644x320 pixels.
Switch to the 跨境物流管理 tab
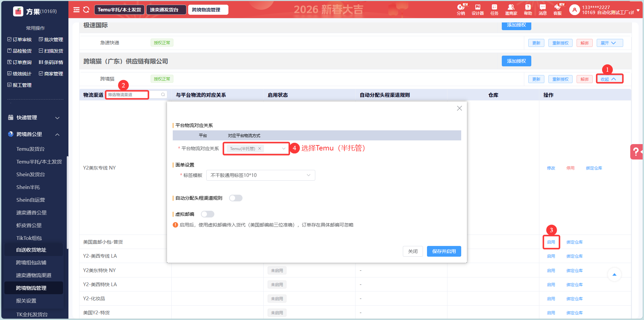point(208,10)
